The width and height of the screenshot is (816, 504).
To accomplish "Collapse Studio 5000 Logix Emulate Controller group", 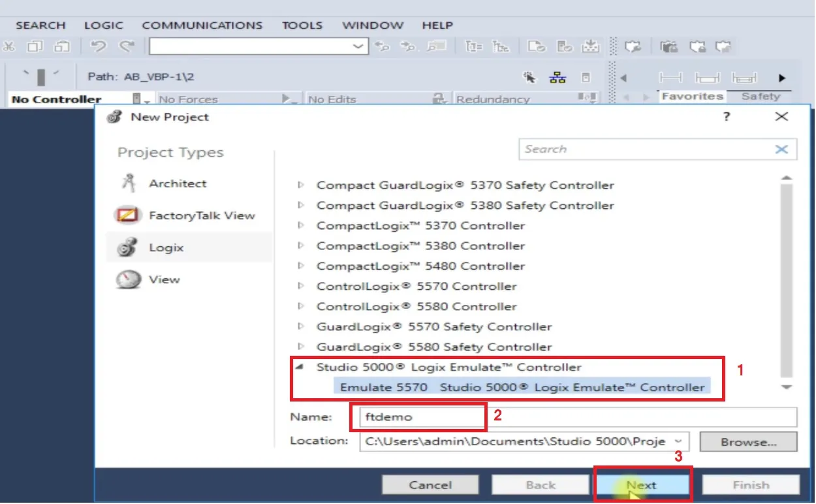I will coord(300,367).
